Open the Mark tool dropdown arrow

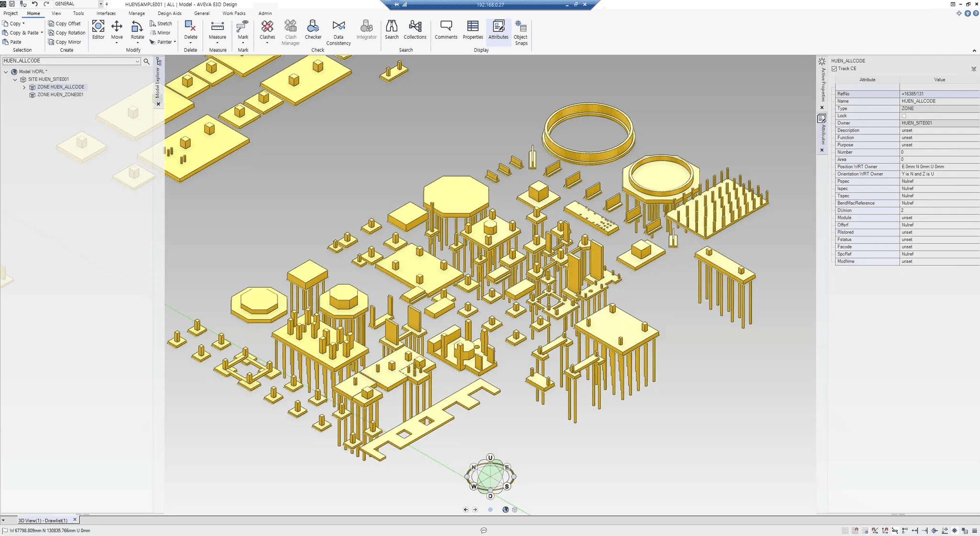point(243,42)
